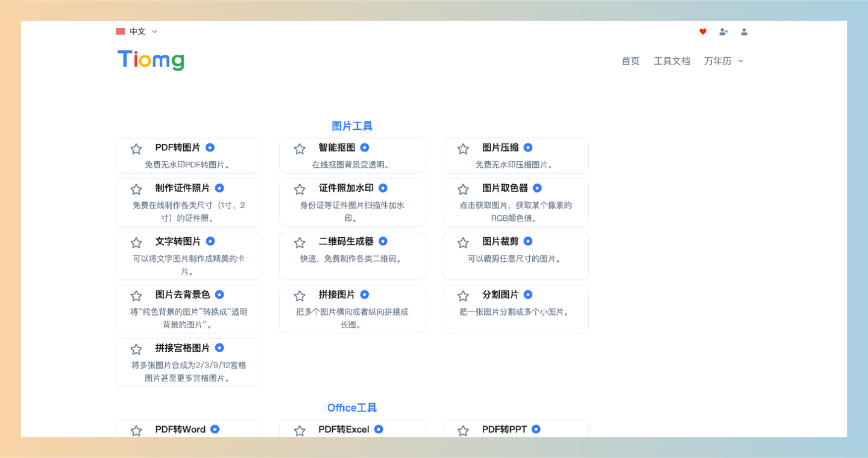This screenshot has width=868, height=458.
Task: Favorite 图片裁剪 using its star
Action: [x=463, y=243]
